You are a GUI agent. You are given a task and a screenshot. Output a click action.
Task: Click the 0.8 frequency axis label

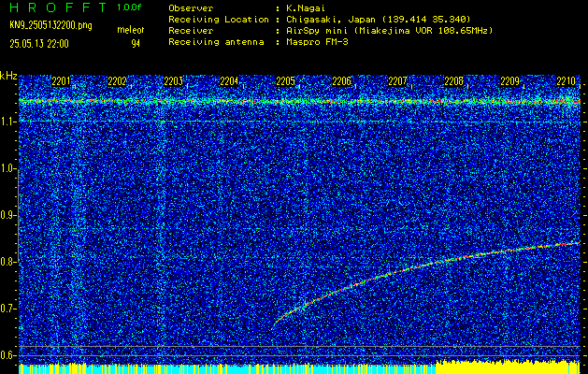click(x=7, y=262)
